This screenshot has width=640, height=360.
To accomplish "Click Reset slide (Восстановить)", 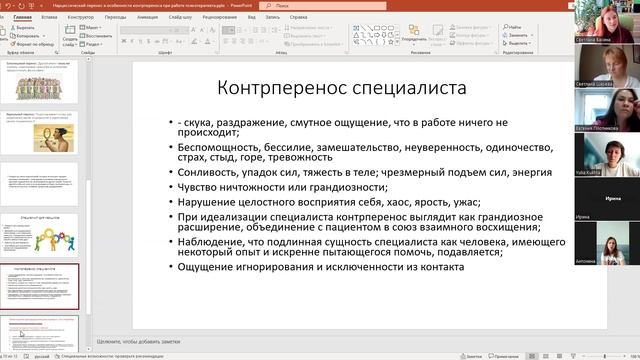I will (x=96, y=36).
